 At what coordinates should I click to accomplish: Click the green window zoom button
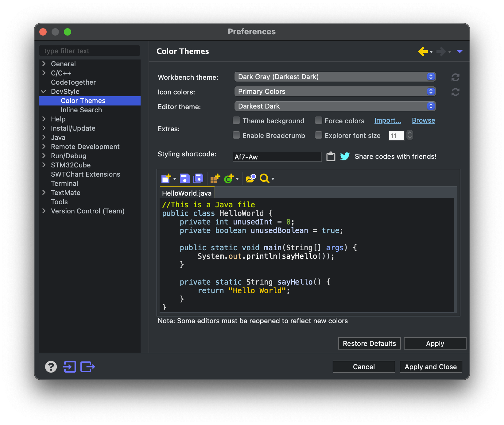point(68,32)
